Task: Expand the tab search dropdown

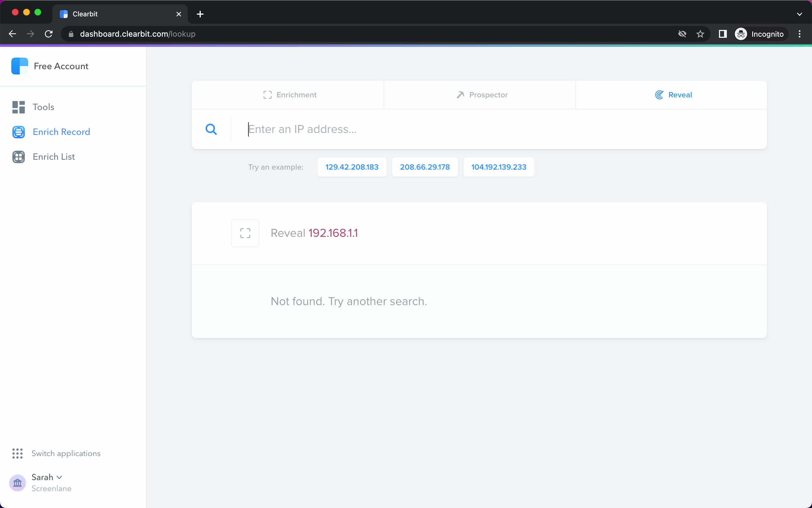Action: [x=800, y=14]
